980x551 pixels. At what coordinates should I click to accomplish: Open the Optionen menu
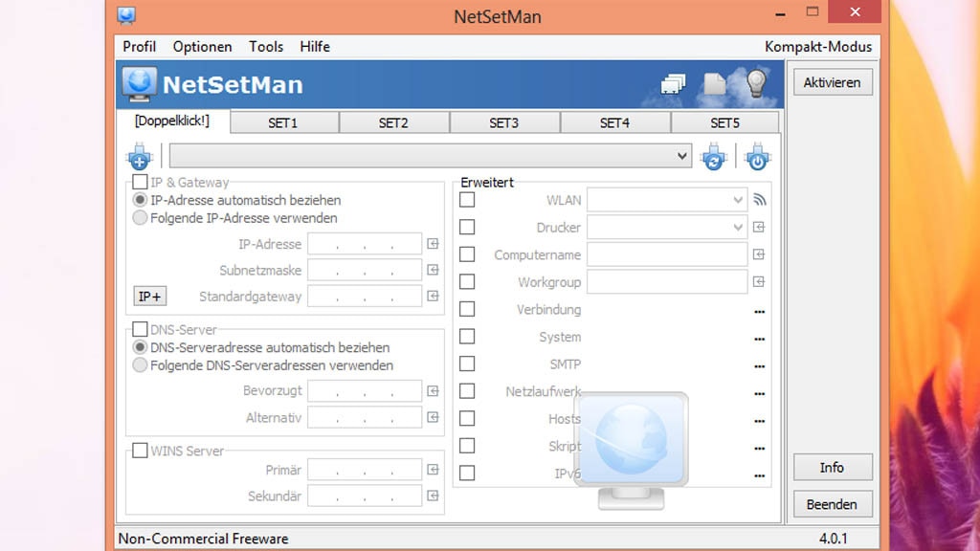click(x=202, y=46)
